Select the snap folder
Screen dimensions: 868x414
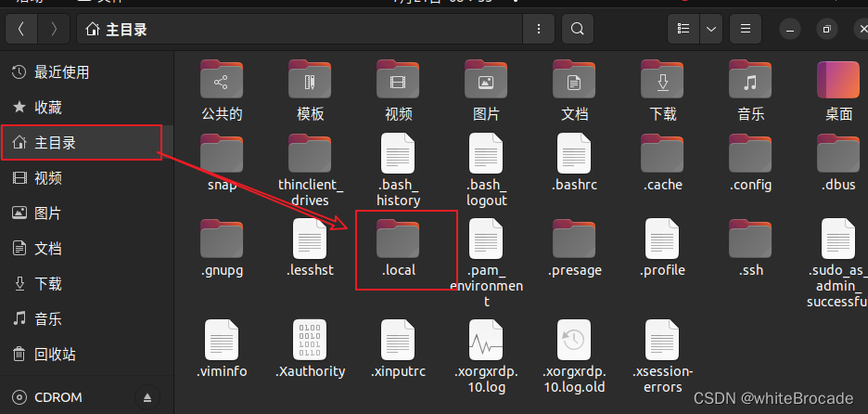[x=222, y=153]
